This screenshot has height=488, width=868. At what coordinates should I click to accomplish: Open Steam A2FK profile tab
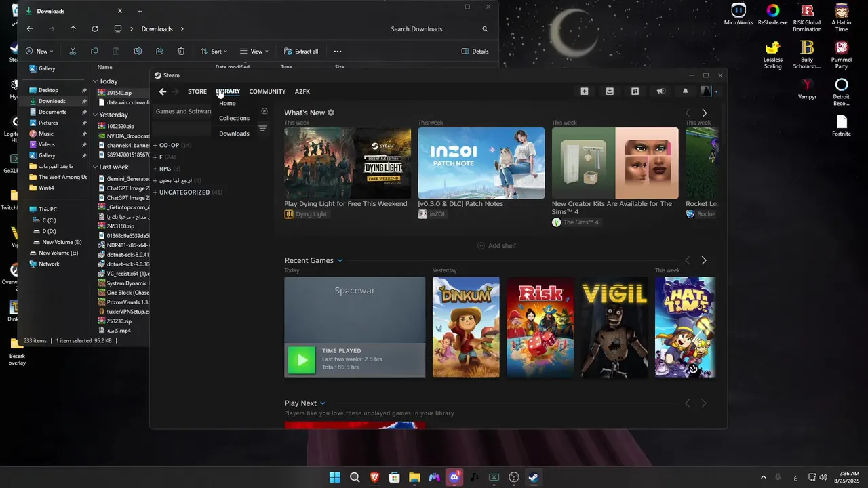(302, 91)
